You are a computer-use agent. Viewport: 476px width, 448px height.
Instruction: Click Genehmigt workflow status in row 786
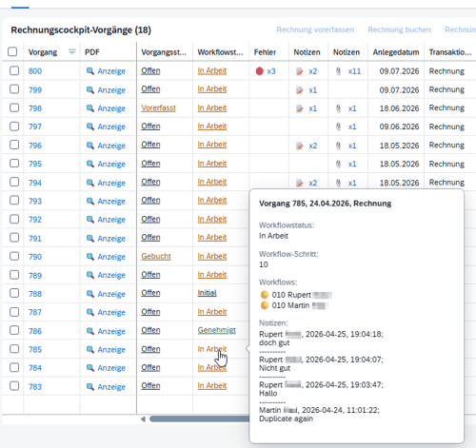pyautogui.click(x=217, y=330)
